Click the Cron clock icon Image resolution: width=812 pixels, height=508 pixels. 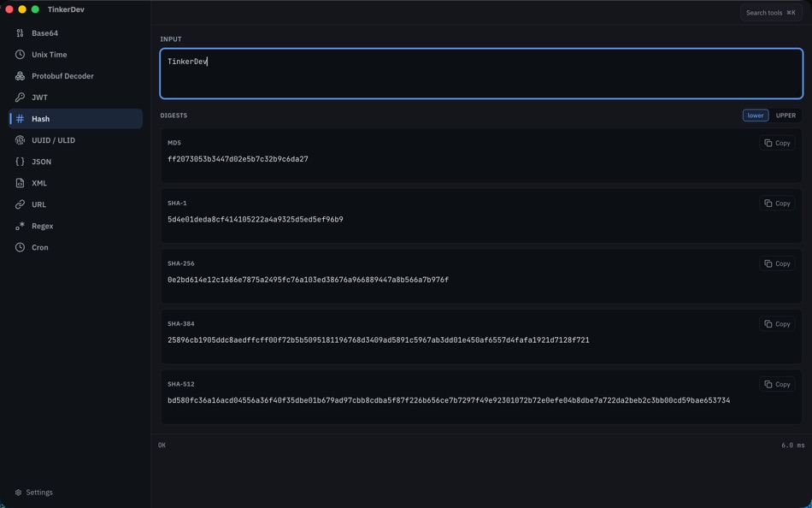20,247
